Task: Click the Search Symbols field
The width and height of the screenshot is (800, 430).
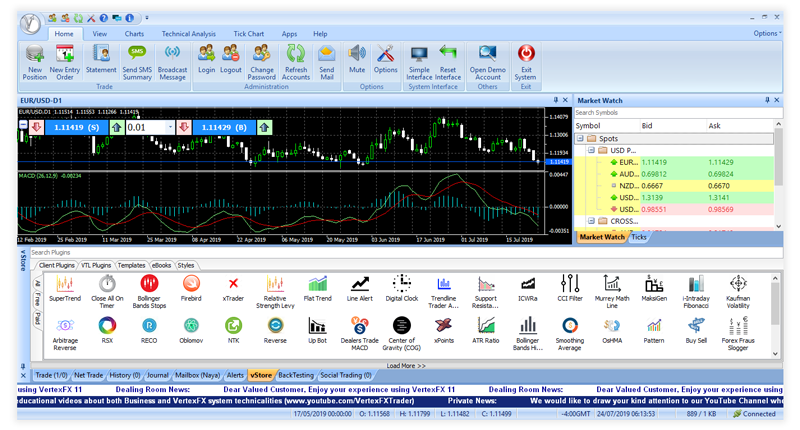Action: (x=678, y=113)
